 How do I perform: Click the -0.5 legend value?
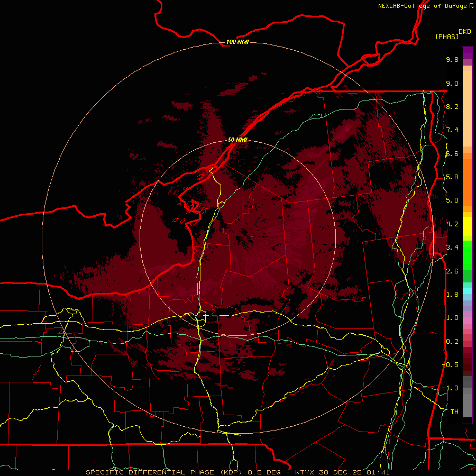pos(450,365)
